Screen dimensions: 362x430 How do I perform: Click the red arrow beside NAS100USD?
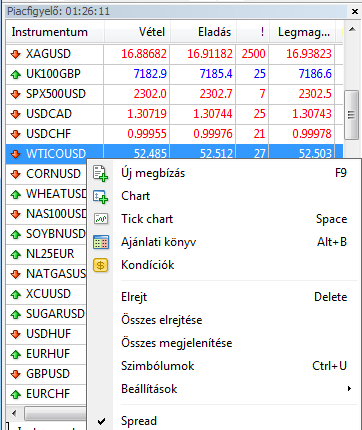pos(16,214)
